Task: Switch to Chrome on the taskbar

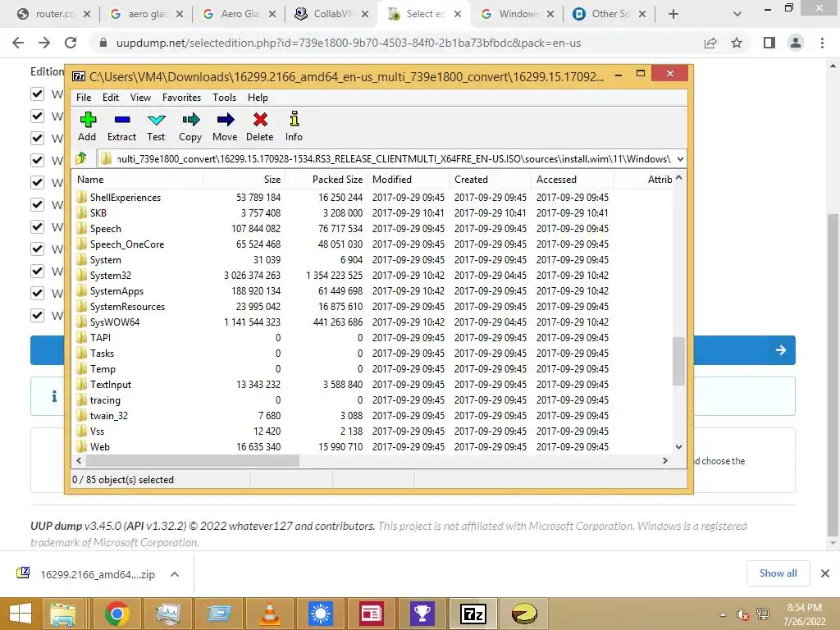Action: pyautogui.click(x=116, y=614)
